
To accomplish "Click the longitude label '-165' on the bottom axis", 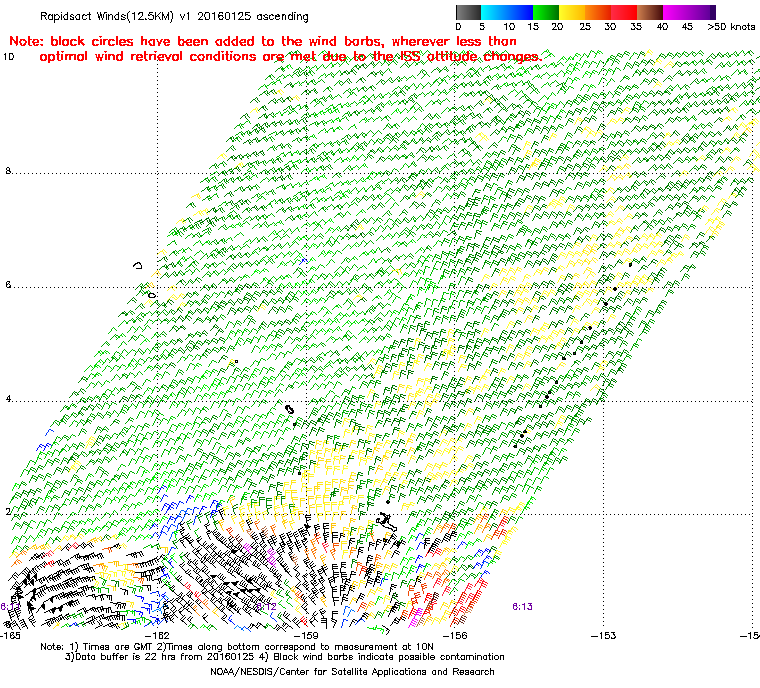I will tap(11, 635).
